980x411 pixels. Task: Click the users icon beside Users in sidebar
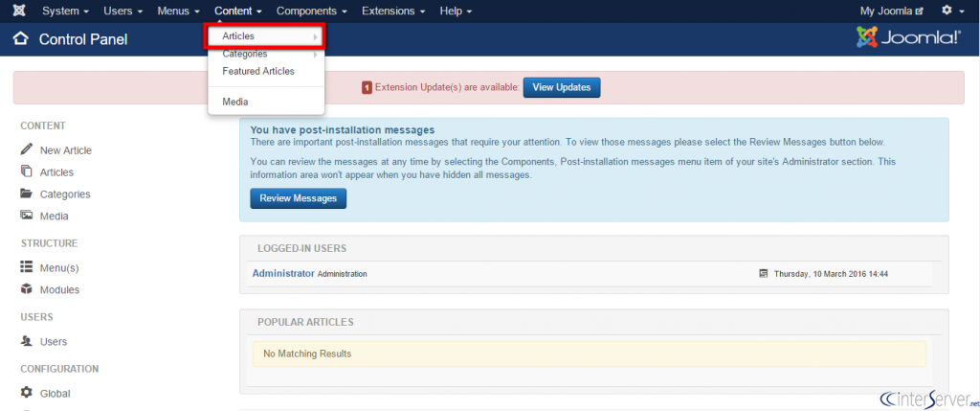(26, 341)
